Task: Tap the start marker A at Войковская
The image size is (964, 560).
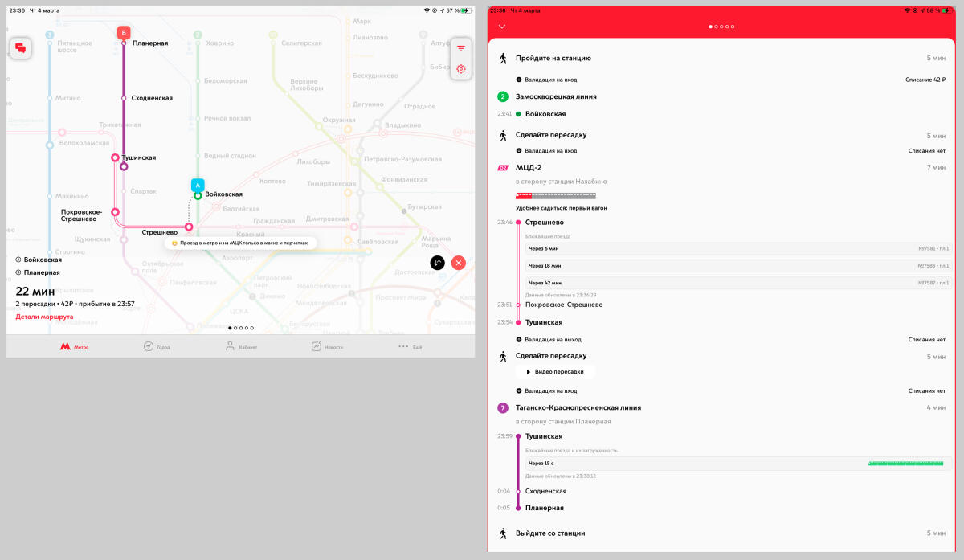Action: click(198, 186)
